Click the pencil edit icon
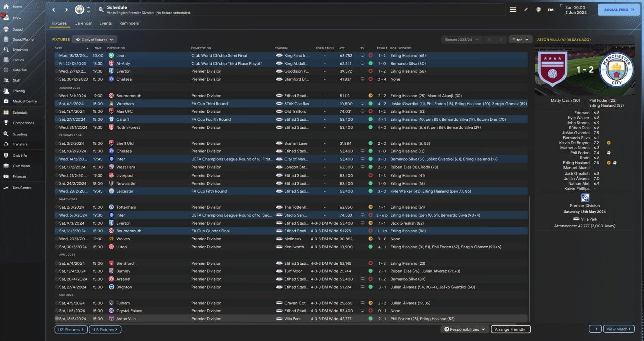644x341 pixels. coord(526,10)
